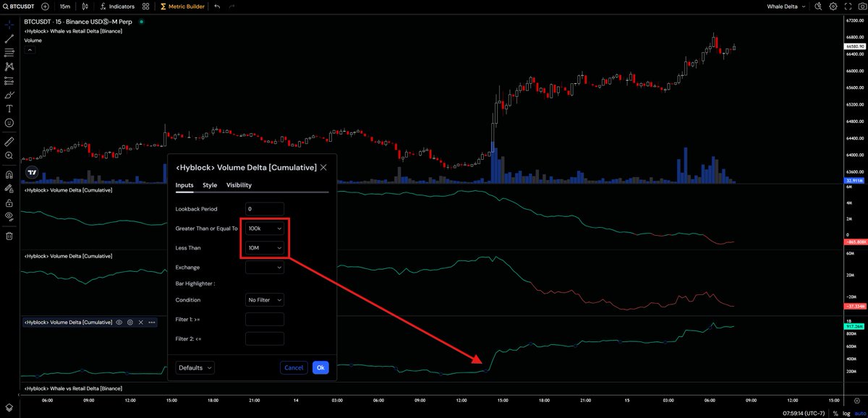Toggle stay-in-drawing-mode pencil lock

click(x=9, y=187)
